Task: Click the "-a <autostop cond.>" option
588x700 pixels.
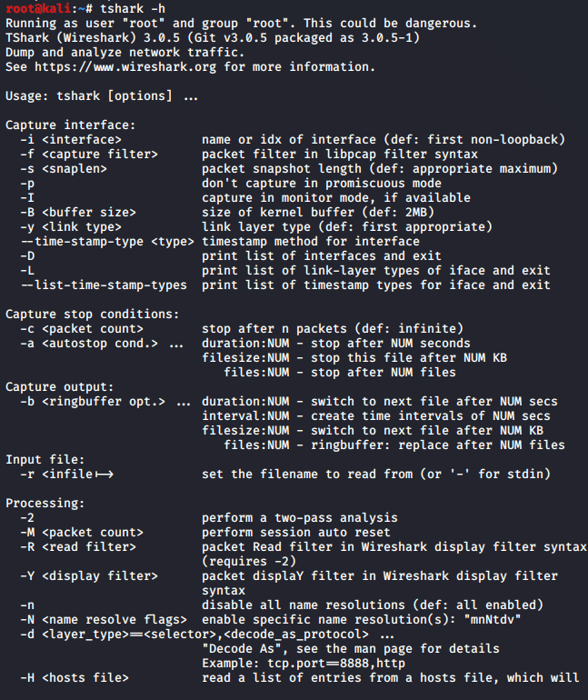Action: click(x=89, y=344)
